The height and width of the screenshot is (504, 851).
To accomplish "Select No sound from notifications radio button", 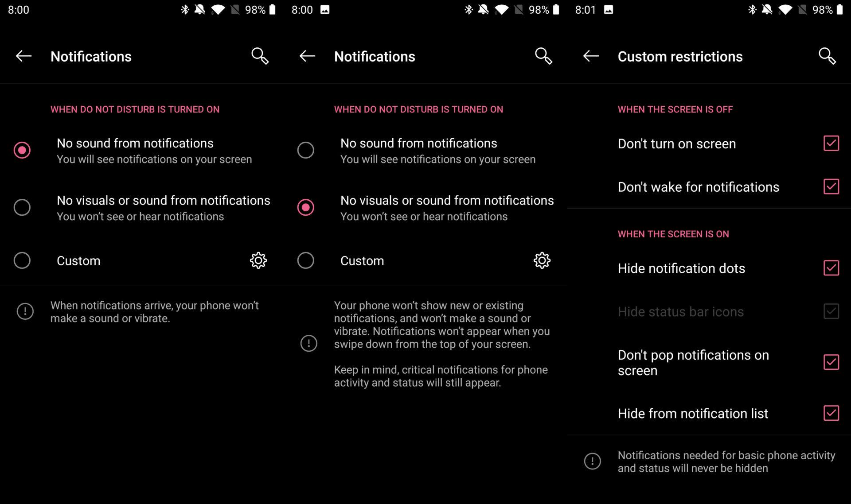I will point(305,150).
